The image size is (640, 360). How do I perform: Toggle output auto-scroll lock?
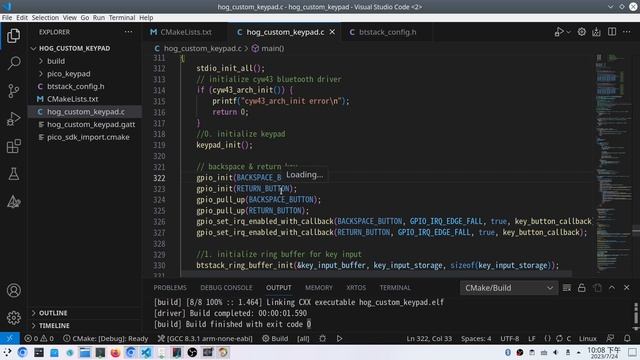[582, 288]
